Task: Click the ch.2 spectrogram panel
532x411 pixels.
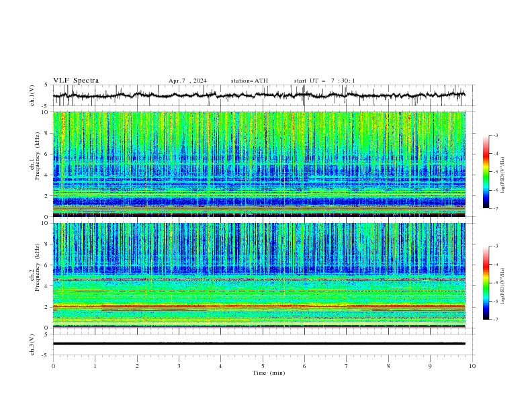Action: [x=259, y=275]
